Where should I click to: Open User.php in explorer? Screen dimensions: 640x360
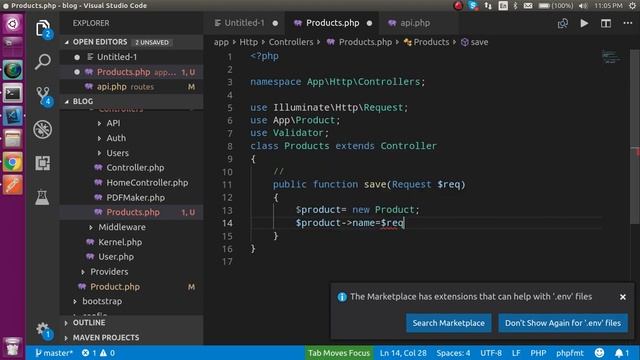116,257
